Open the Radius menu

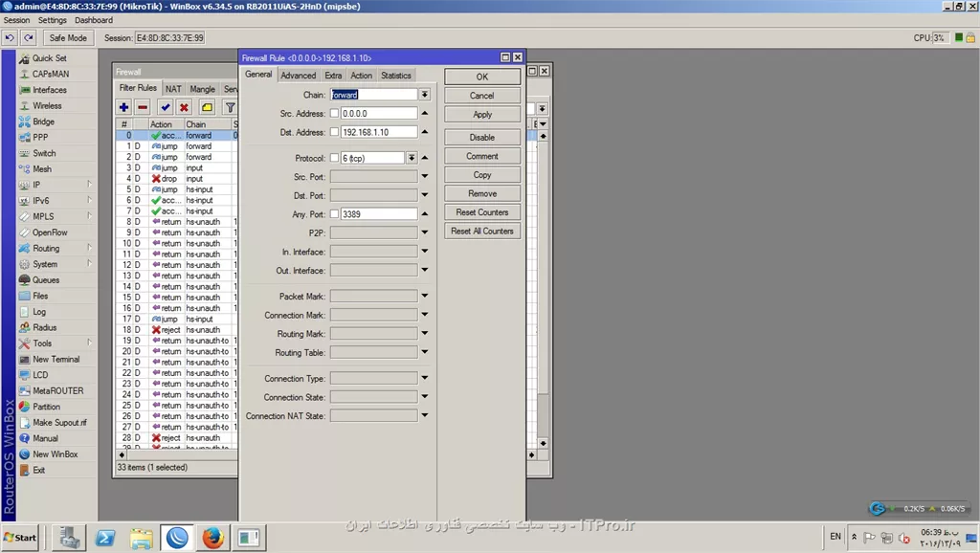coord(44,327)
